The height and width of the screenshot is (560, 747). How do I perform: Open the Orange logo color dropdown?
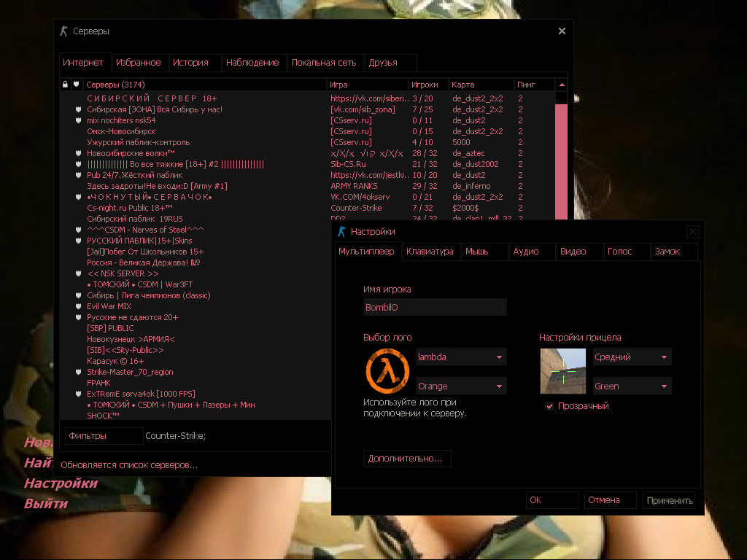click(x=461, y=386)
